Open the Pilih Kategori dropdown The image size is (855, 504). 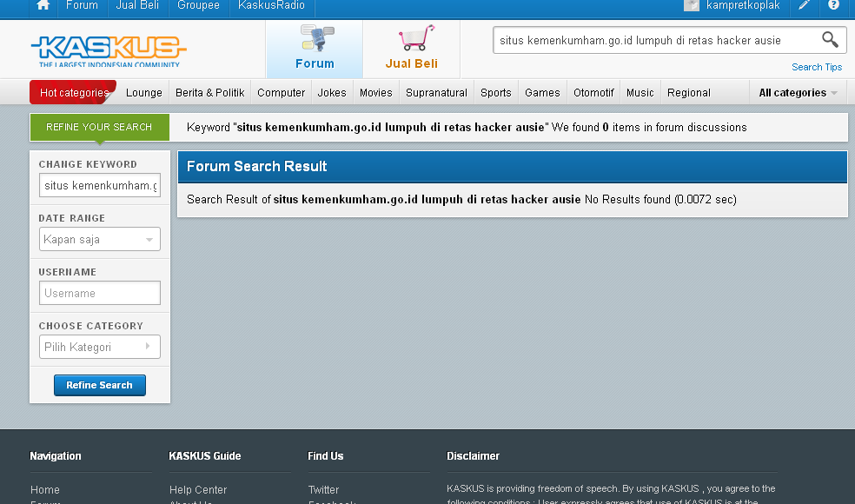click(99, 347)
